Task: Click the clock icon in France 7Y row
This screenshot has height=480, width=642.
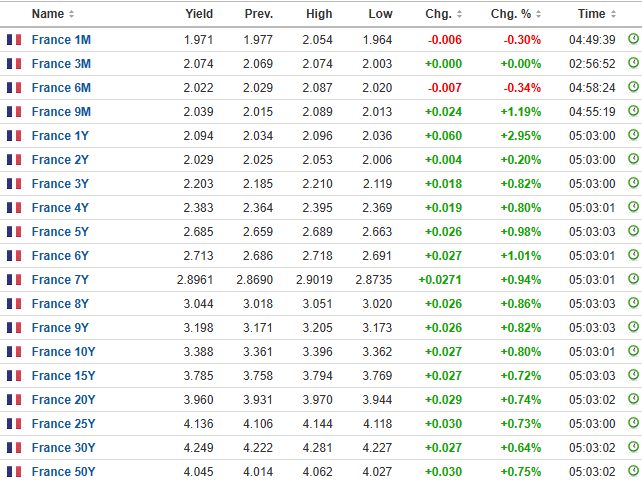Action: click(633, 279)
